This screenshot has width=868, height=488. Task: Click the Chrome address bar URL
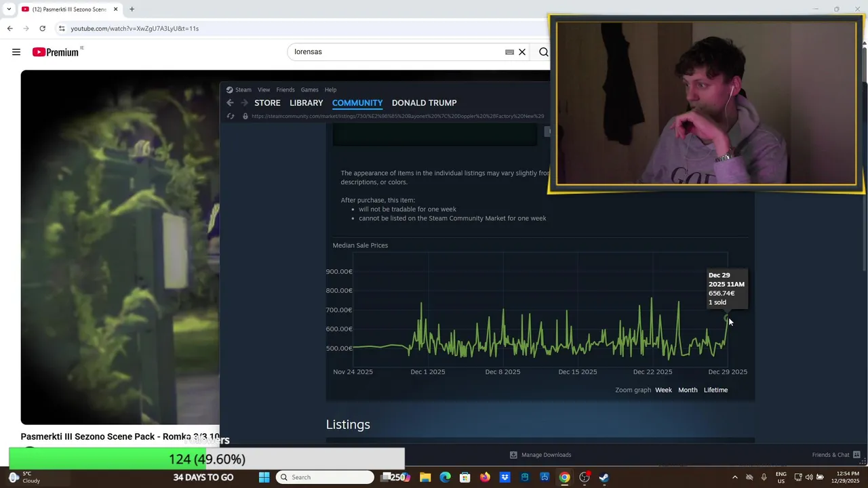134,28
